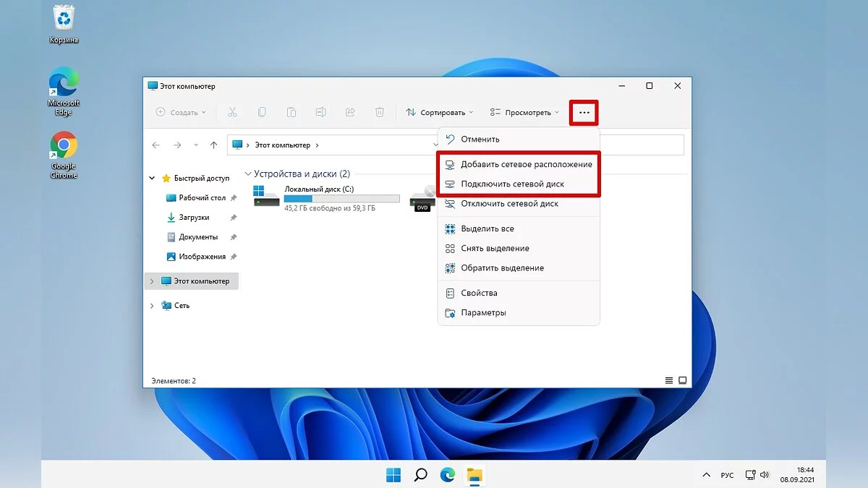Image resolution: width=868 pixels, height=488 pixels.
Task: Switch to large thumbnails view in status bar
Action: coord(681,380)
